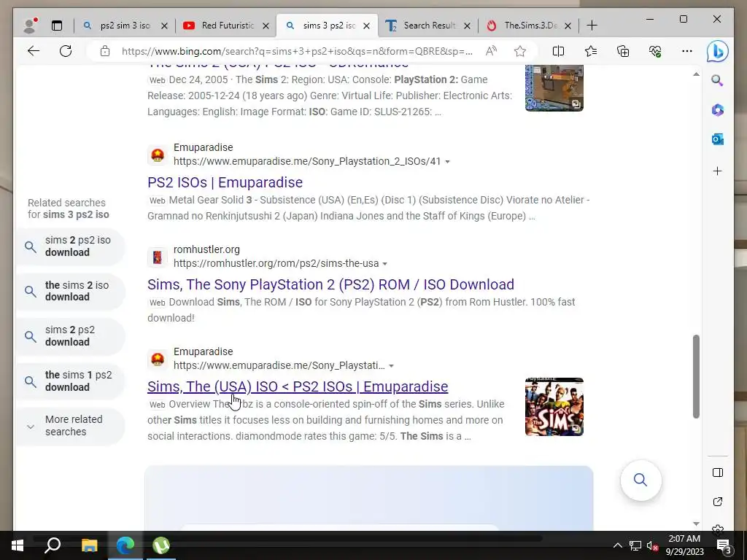The height and width of the screenshot is (560, 747).
Task: Switch to the 'ps2 sim 3 iso' tab
Action: [x=125, y=26]
